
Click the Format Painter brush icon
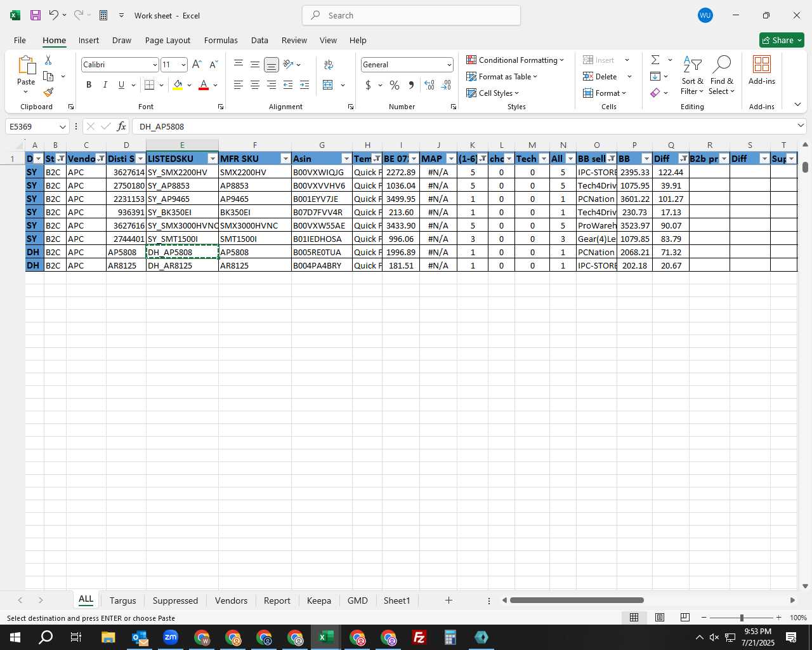pos(48,93)
